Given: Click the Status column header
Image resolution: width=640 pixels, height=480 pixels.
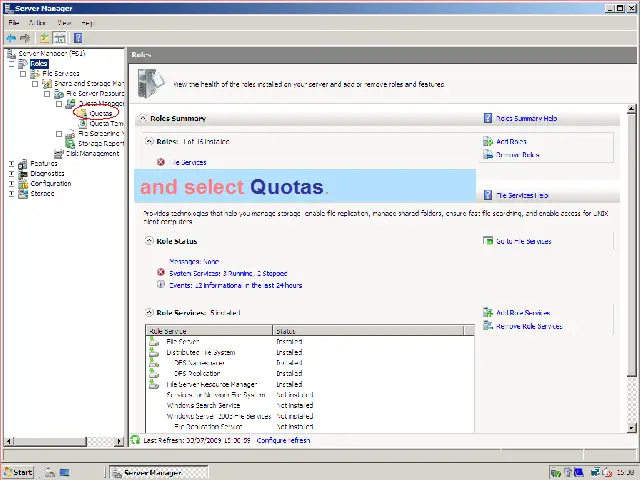Looking at the screenshot, I should pos(368,331).
